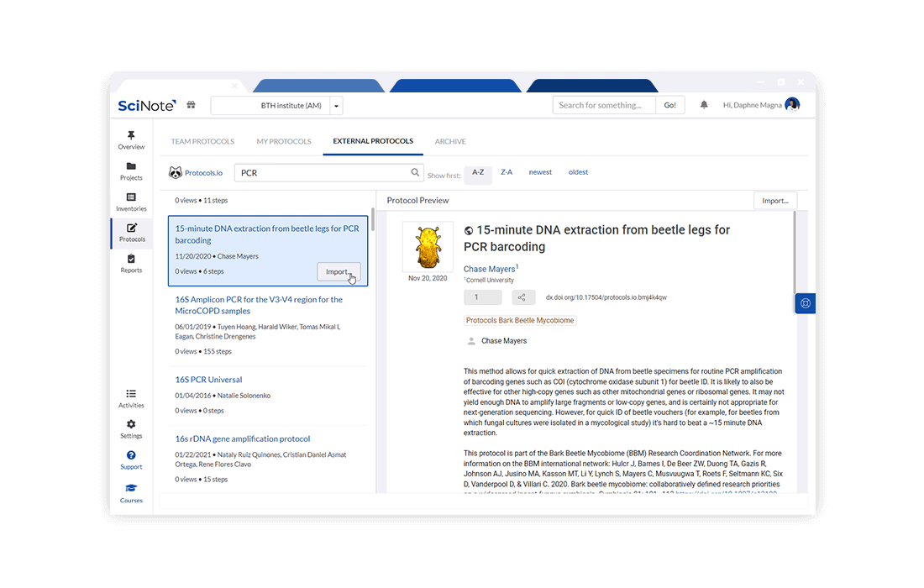Switch to the Team Protocols tab
Viewport: 924px width, 588px height.
coord(202,141)
